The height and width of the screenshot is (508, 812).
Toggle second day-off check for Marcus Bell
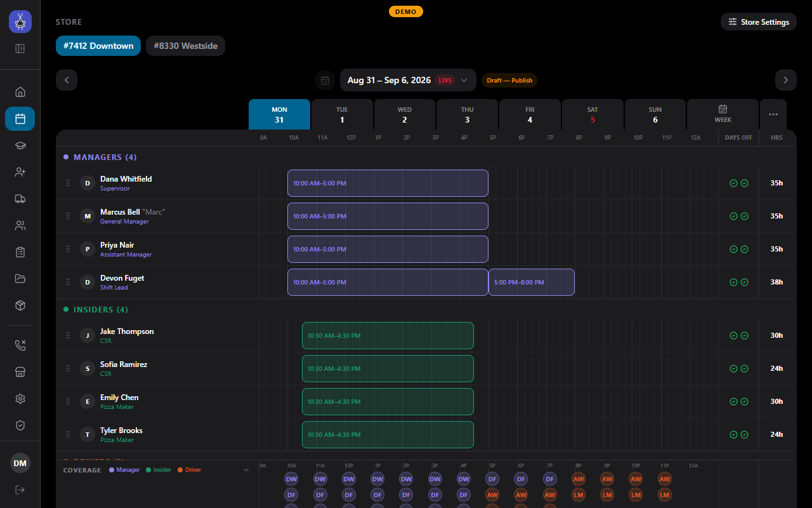tap(745, 216)
